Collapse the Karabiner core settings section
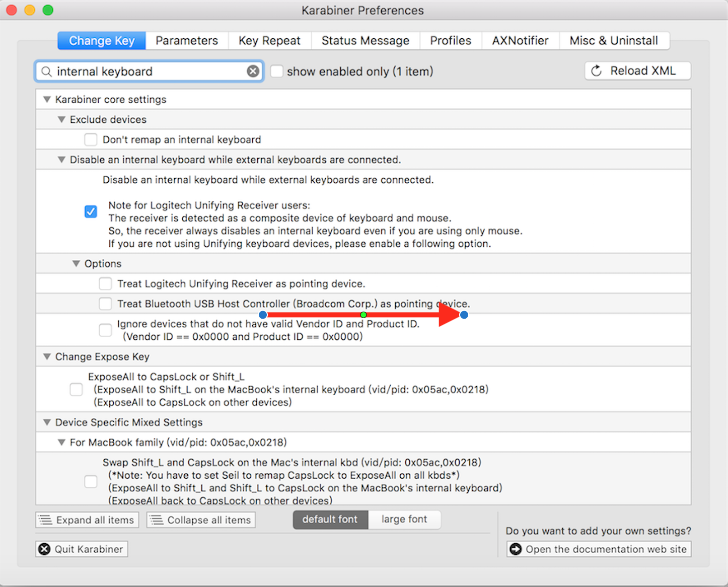The height and width of the screenshot is (587, 728). [47, 100]
